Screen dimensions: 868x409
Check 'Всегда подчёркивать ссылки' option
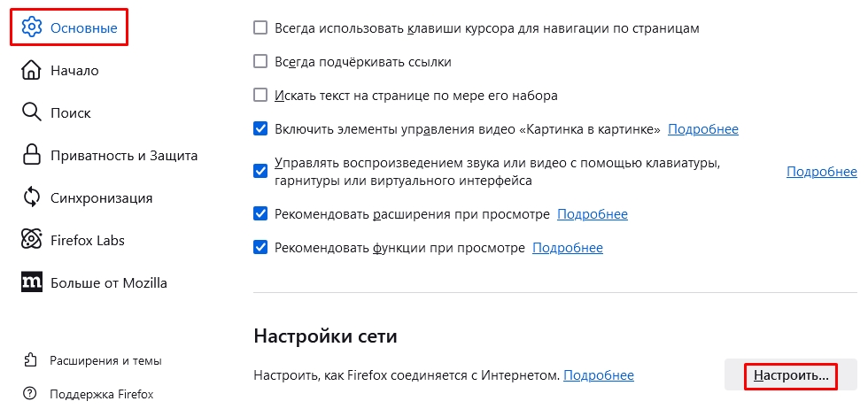point(260,61)
